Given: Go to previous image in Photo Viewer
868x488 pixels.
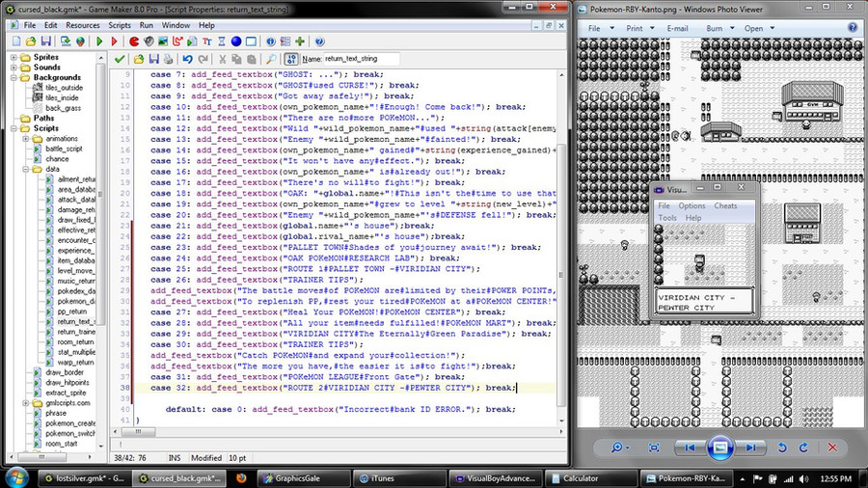Looking at the screenshot, I should [x=690, y=447].
